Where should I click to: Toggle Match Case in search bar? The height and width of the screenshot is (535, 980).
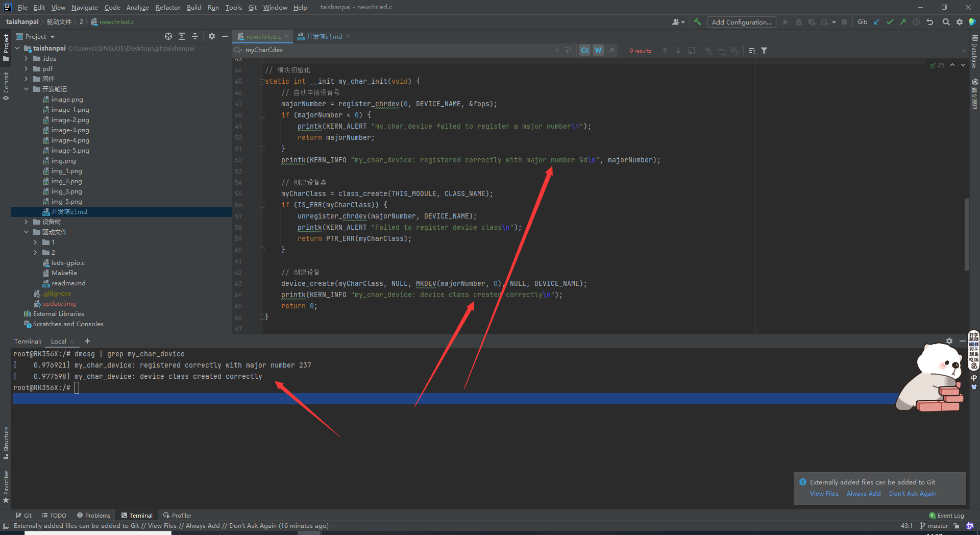coord(585,50)
